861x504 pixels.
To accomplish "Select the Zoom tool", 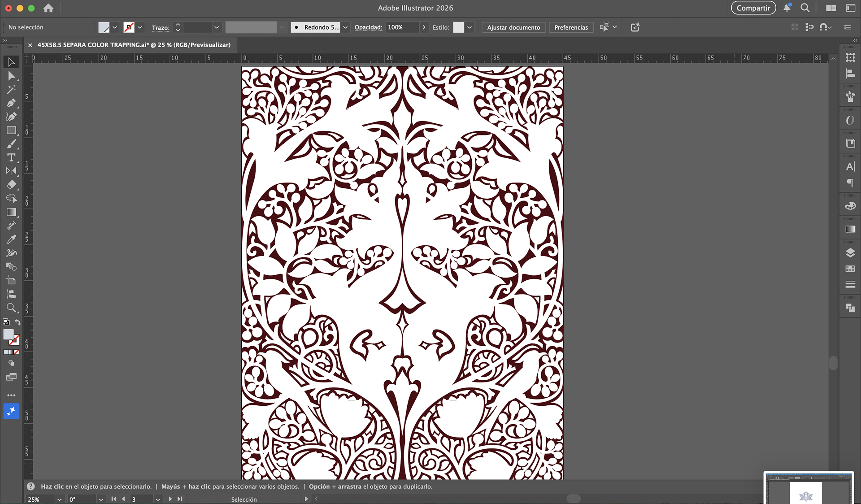I will click(11, 308).
